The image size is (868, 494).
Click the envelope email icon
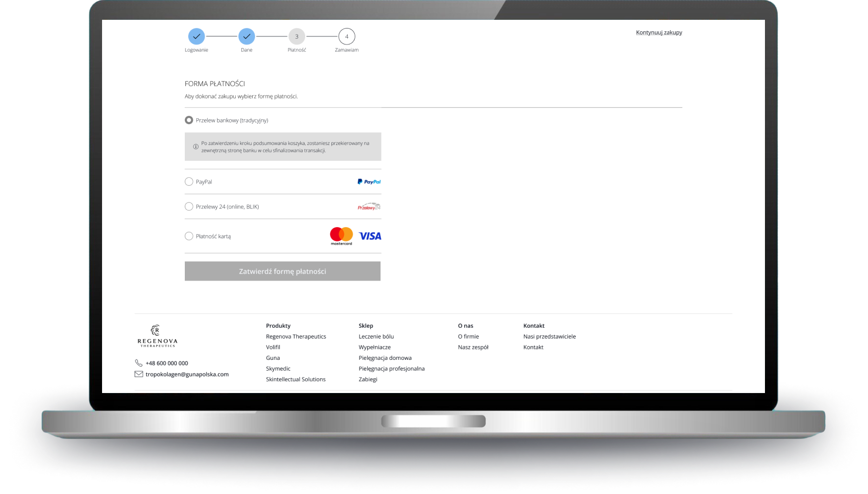pyautogui.click(x=139, y=374)
